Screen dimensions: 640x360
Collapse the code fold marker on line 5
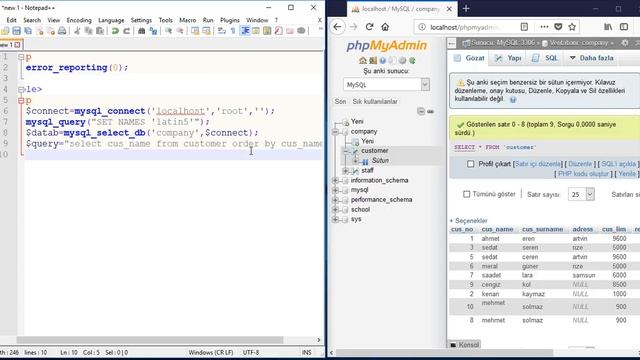[x=21, y=100]
